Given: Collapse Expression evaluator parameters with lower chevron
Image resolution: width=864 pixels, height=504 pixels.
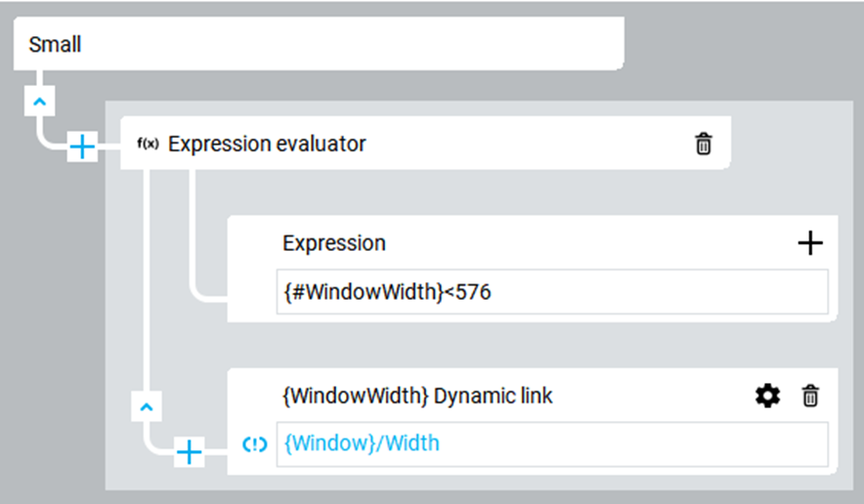Looking at the screenshot, I should pos(146,406).
